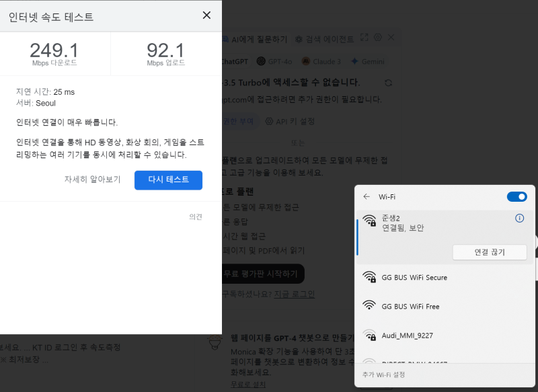Expand the Monica panel with the fullscreen icon
Viewport: 538px width, 392px height.
[x=364, y=38]
